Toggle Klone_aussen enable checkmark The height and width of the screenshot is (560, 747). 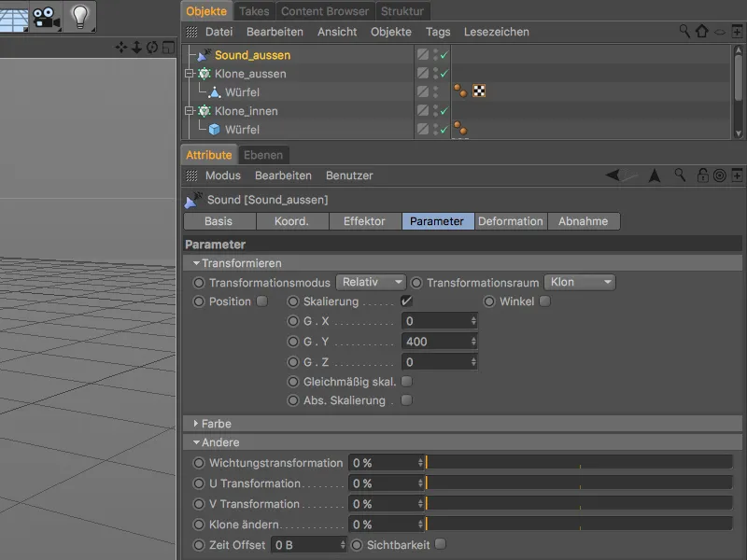click(x=444, y=74)
